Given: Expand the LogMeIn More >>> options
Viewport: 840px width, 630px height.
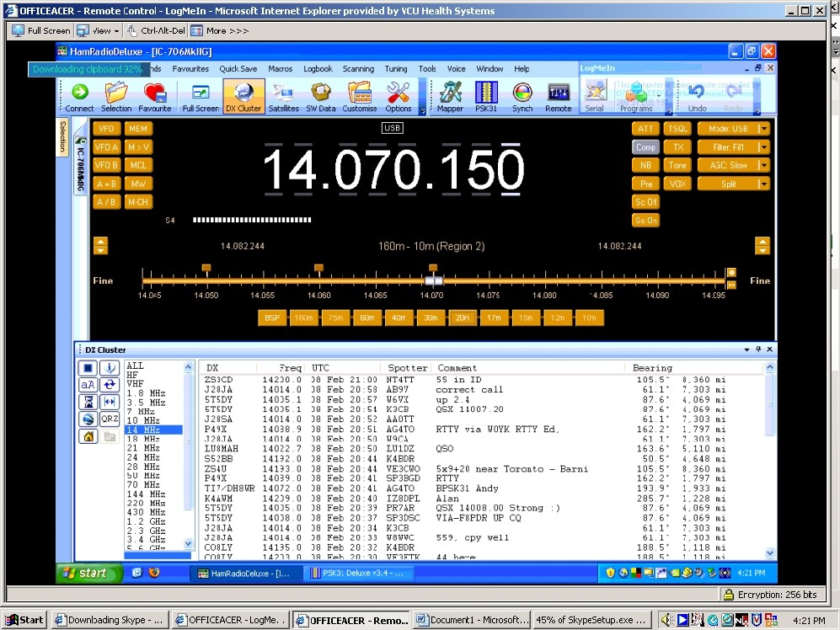Looking at the screenshot, I should pyautogui.click(x=220, y=31).
